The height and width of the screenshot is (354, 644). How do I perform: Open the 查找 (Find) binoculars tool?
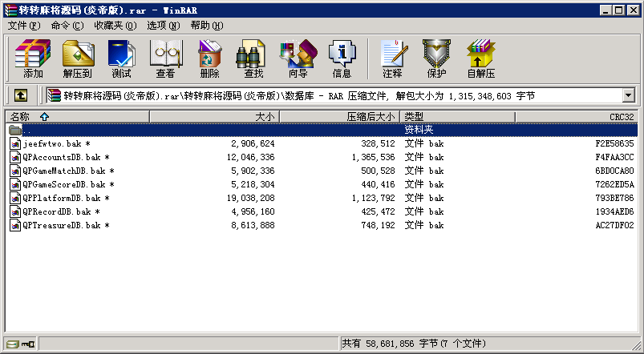click(x=253, y=59)
